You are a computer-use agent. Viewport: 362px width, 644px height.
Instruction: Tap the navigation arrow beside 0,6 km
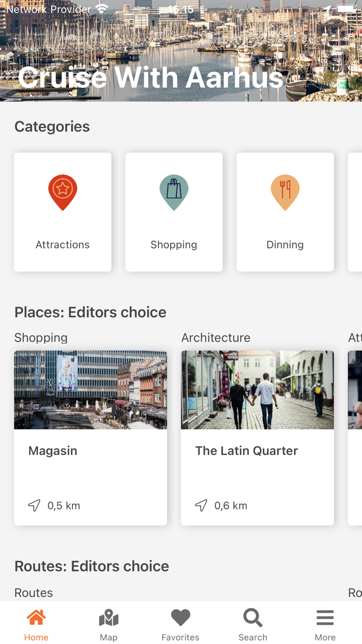point(201,505)
